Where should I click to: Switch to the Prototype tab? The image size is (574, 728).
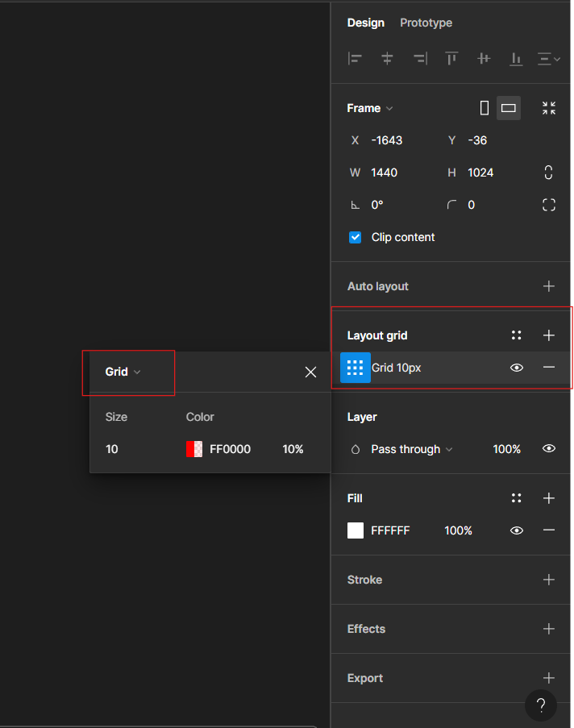click(x=426, y=23)
